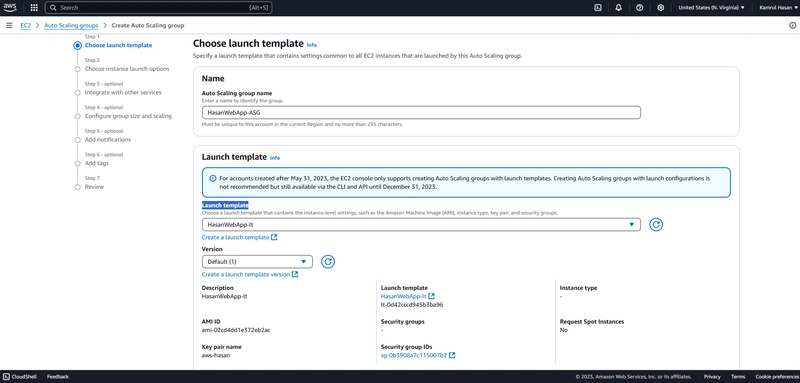Screen dimensions: 800x383
Task: Select Step 5 Add notifications circle
Action: (x=78, y=140)
